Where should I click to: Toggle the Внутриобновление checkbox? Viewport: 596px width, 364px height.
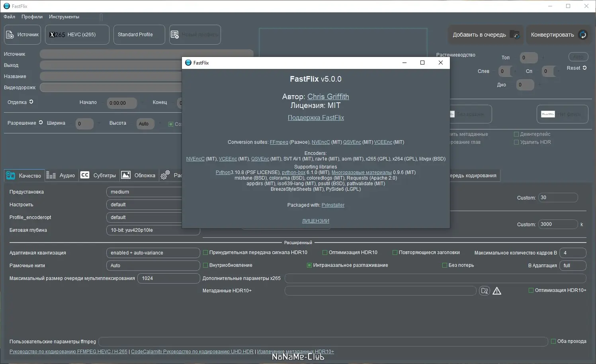(x=205, y=265)
